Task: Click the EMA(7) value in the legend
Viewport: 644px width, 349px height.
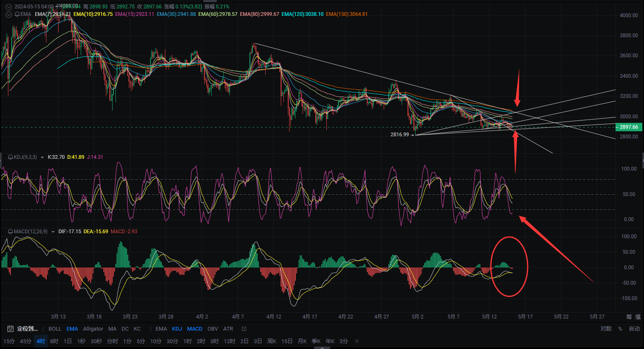Action: pos(53,14)
